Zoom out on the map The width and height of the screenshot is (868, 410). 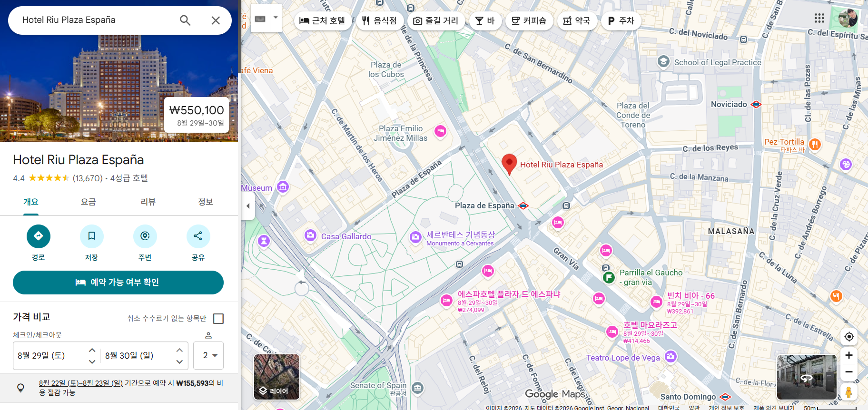click(849, 372)
